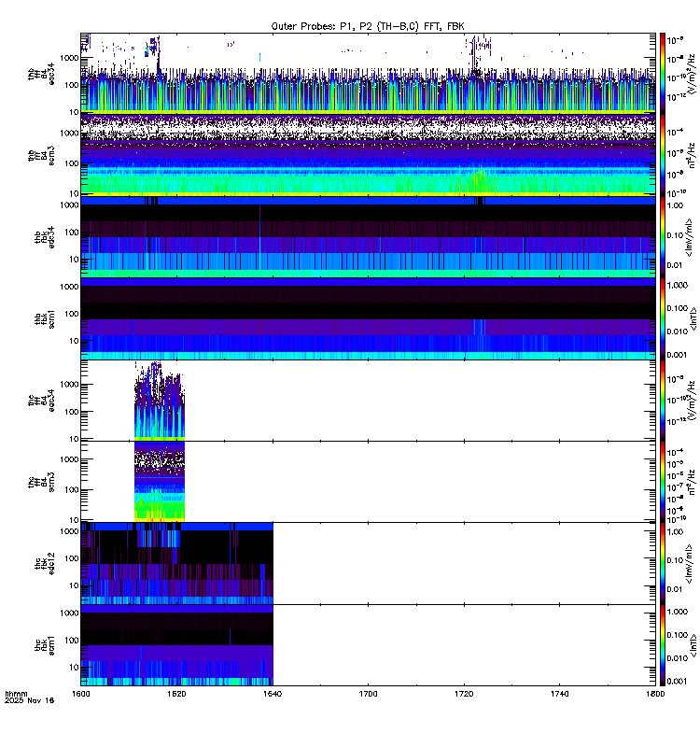Click the 1640 time axis label
The height and width of the screenshot is (747, 700).
(273, 694)
